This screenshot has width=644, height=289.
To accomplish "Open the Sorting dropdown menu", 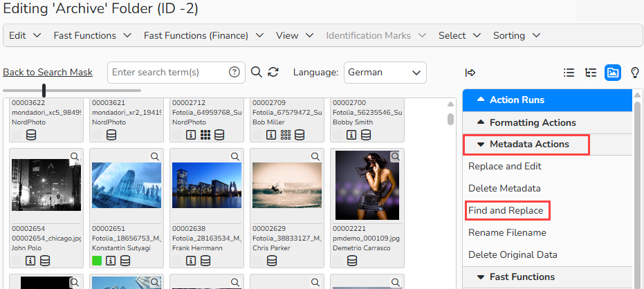I will pos(517,35).
